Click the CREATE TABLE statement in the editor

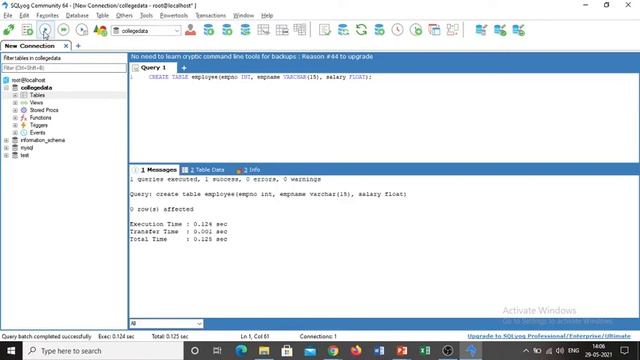[260, 77]
